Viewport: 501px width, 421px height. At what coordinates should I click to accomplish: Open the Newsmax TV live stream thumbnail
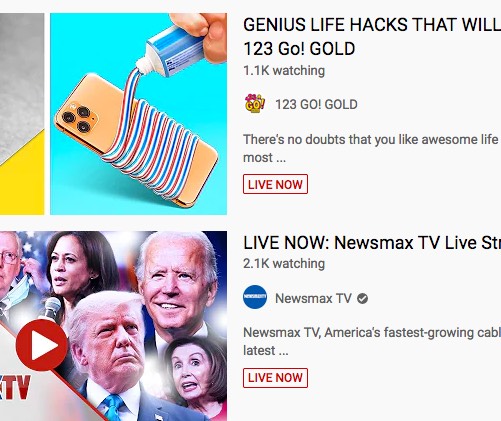pyautogui.click(x=113, y=326)
